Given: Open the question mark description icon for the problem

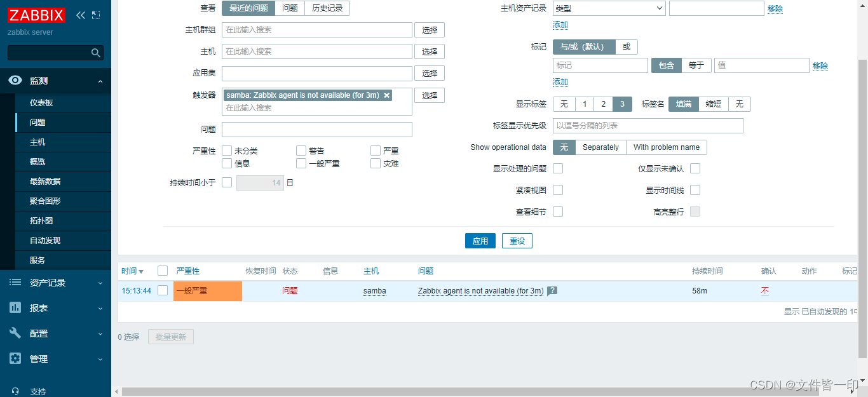Looking at the screenshot, I should click(x=552, y=291).
